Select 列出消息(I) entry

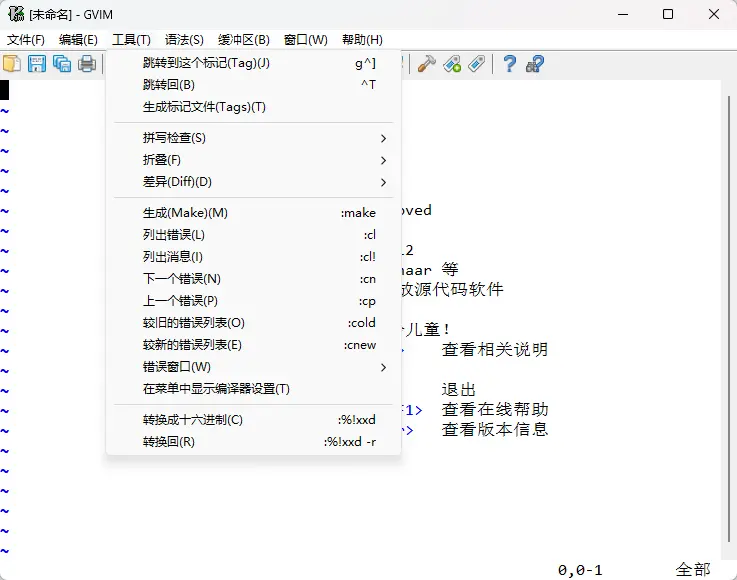253,257
